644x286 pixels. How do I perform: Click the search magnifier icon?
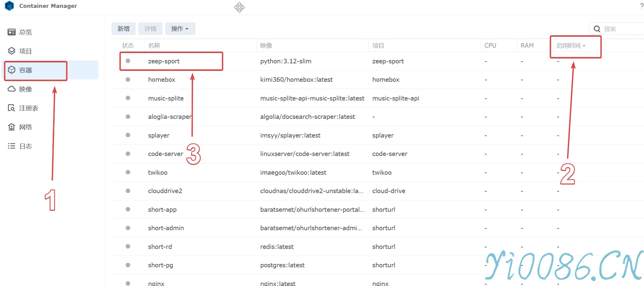[x=597, y=29]
